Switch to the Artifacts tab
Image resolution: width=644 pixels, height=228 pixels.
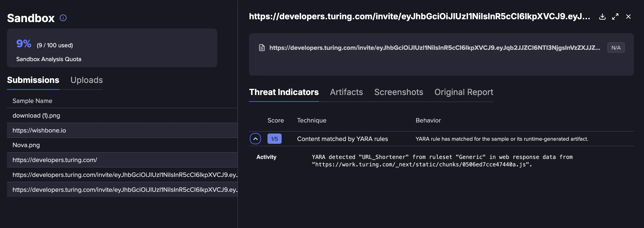coord(346,92)
